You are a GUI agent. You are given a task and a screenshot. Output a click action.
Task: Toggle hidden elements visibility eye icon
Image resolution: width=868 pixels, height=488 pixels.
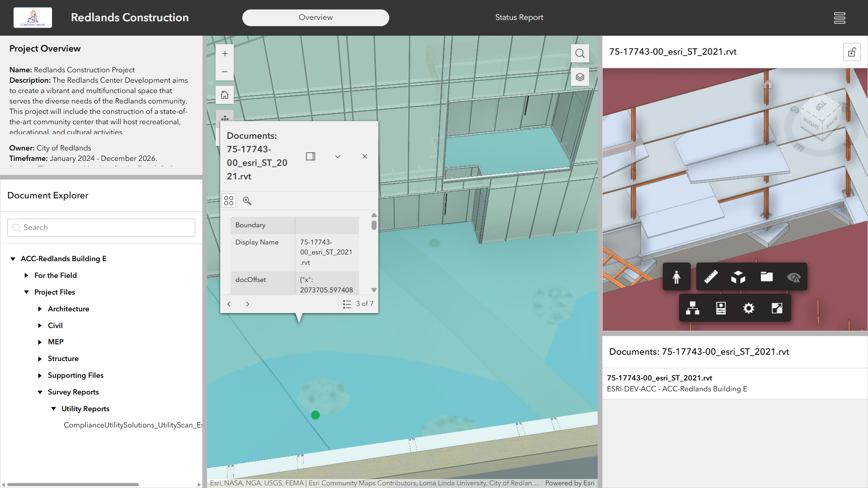coord(794,277)
